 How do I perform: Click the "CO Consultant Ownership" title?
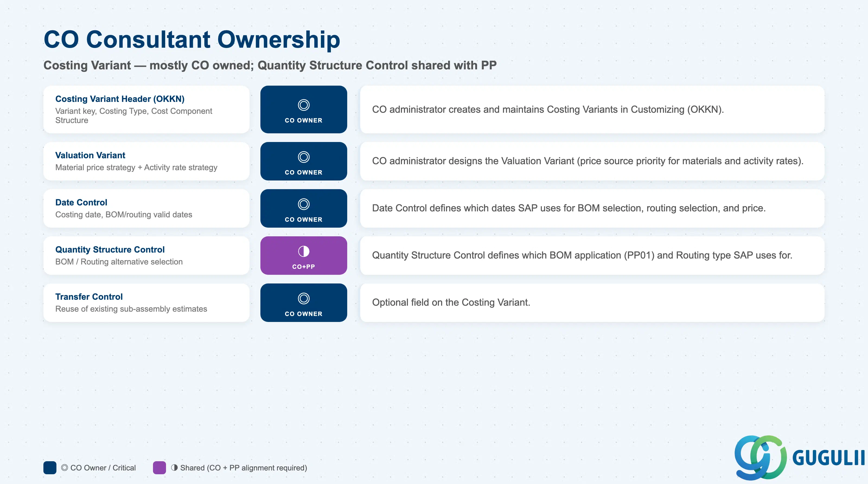tap(192, 40)
